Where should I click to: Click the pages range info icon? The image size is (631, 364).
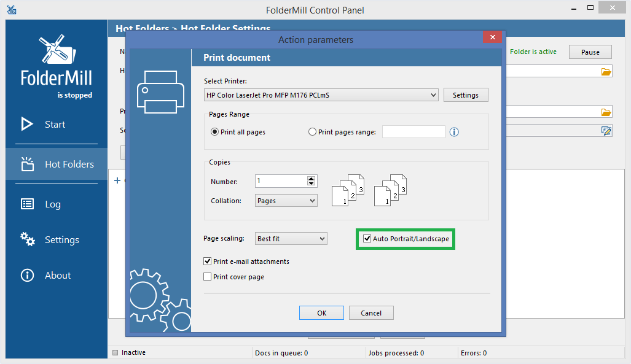click(x=454, y=132)
